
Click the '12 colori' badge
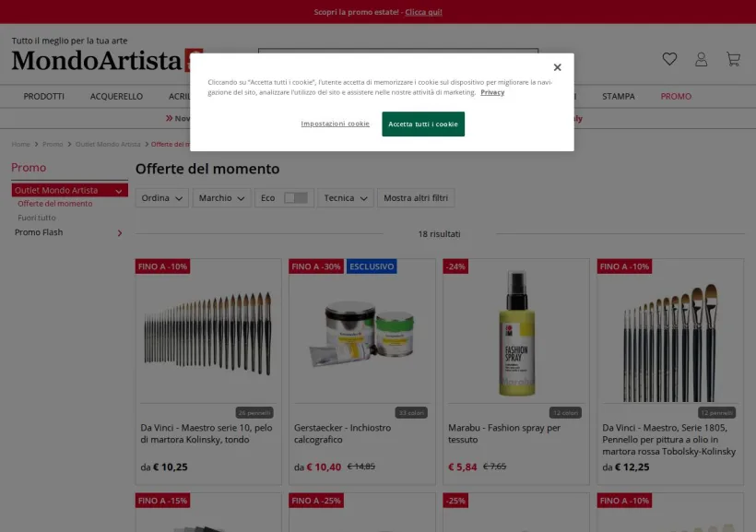(x=565, y=412)
